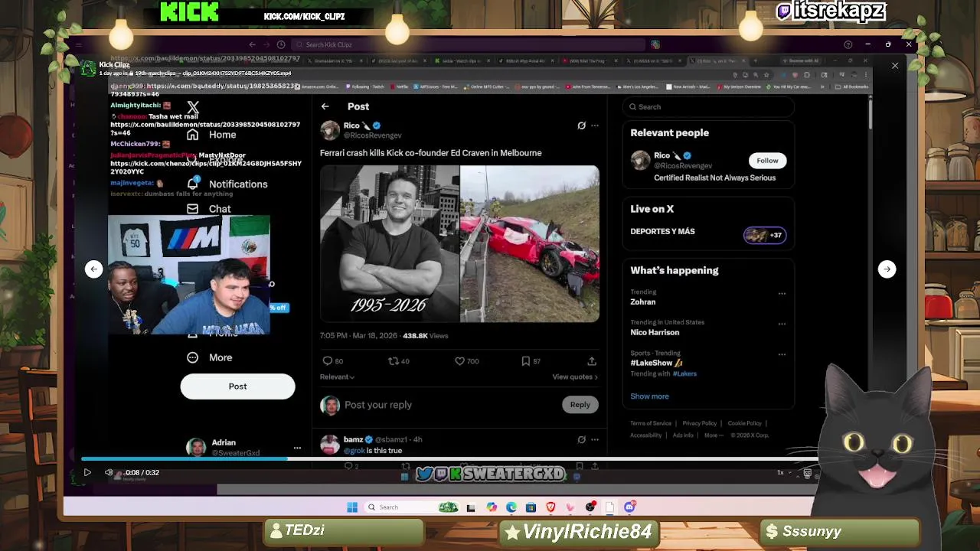980x551 pixels.
Task: Open Home in X sidebar
Action: (x=212, y=135)
